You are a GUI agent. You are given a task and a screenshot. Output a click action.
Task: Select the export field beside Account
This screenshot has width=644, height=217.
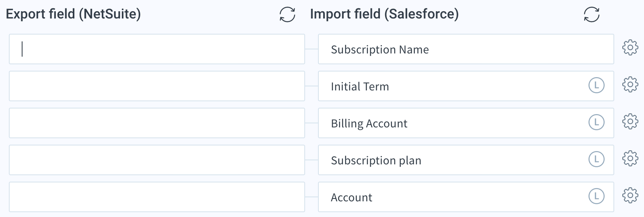pyautogui.click(x=157, y=197)
